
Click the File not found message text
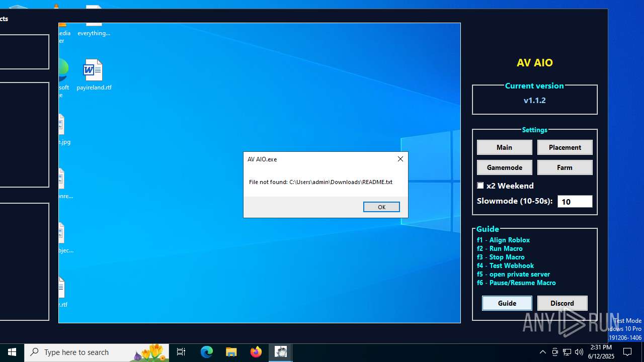[x=320, y=182]
